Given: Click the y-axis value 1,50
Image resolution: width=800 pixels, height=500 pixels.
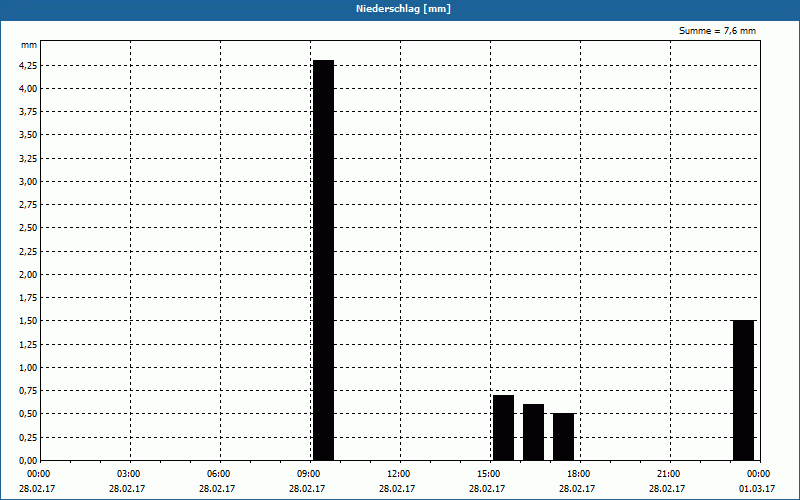Looking at the screenshot, I should (28, 321).
